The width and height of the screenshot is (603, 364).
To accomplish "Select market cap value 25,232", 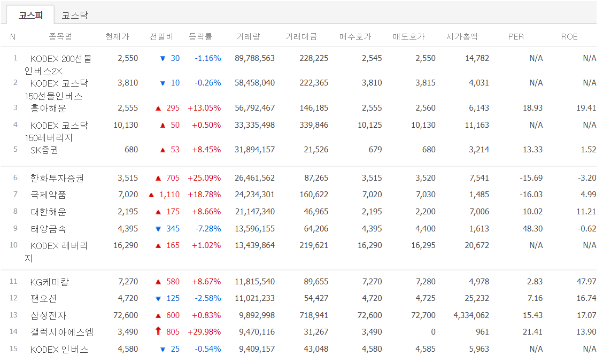I will 477,298.
